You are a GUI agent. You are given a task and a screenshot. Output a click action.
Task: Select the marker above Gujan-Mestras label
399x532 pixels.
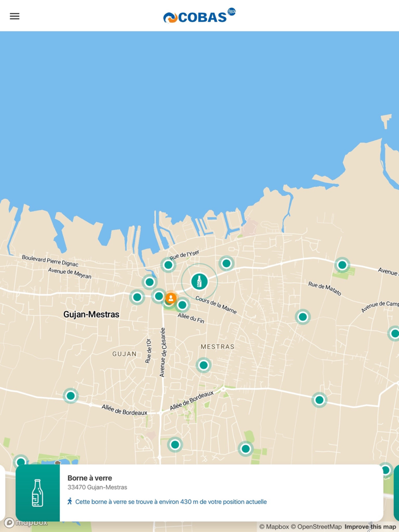(x=137, y=297)
